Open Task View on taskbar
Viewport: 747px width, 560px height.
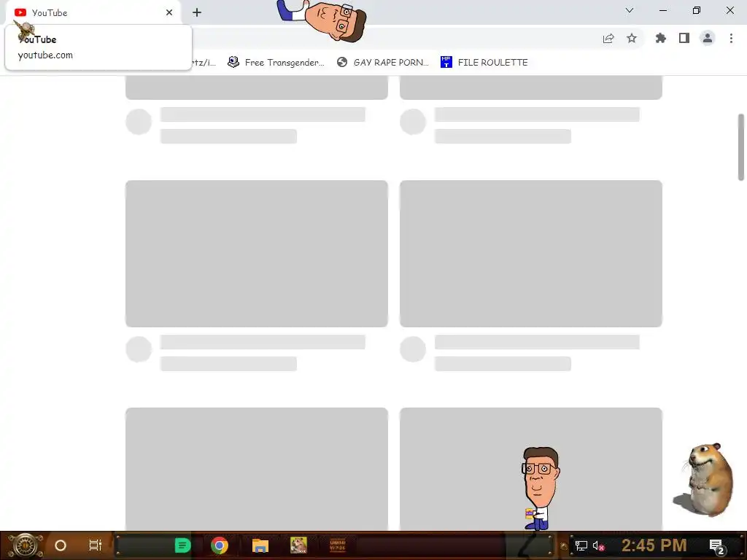pyautogui.click(x=96, y=545)
